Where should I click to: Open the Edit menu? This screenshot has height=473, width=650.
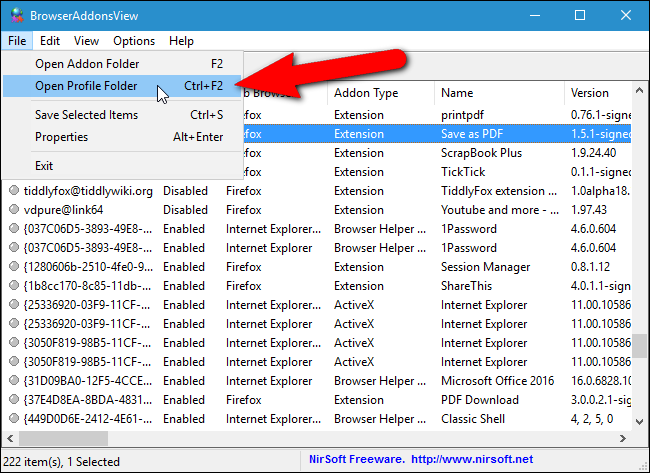tap(50, 41)
